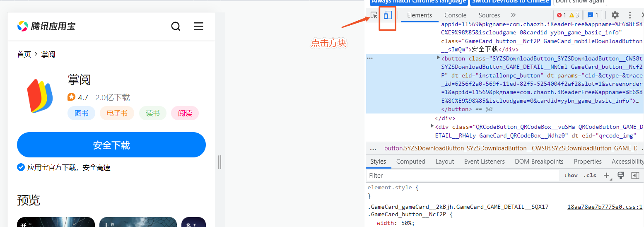644x227 pixels.
Task: Click the 掌阅 app icon image
Action: point(40,96)
